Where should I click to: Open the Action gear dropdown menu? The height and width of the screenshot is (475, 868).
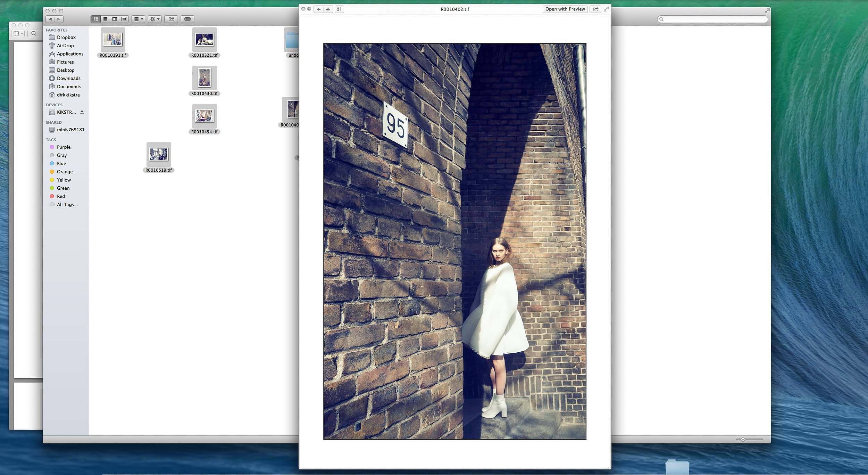(155, 19)
